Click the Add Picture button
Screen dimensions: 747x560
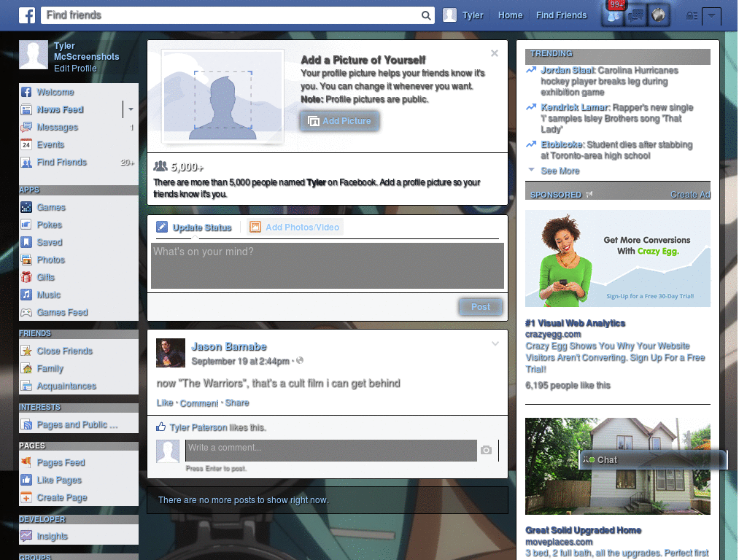339,121
